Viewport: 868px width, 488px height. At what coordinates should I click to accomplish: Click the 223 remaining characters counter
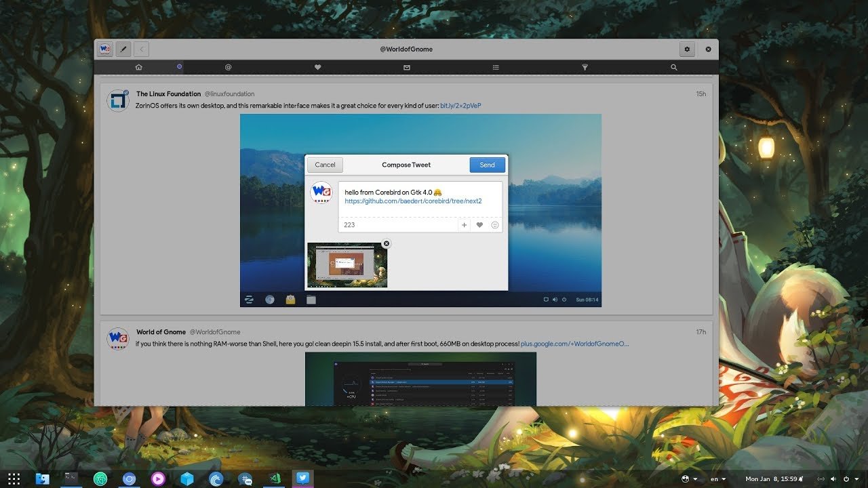(x=349, y=225)
